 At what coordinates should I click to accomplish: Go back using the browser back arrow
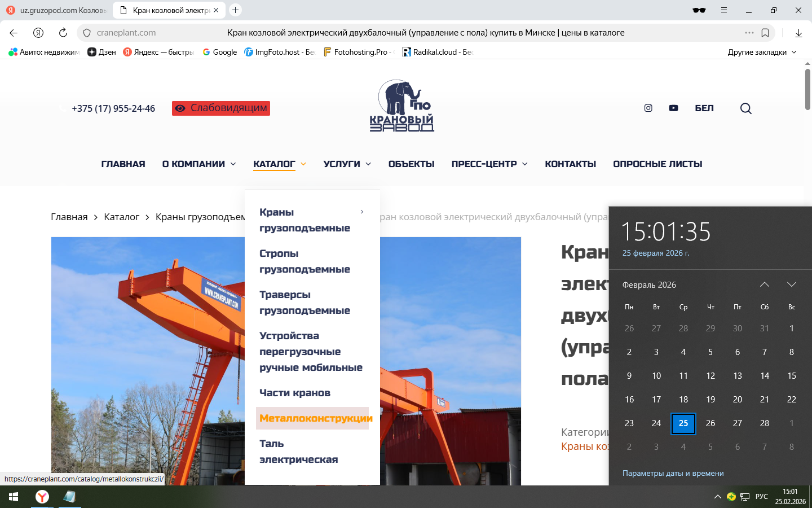point(14,33)
